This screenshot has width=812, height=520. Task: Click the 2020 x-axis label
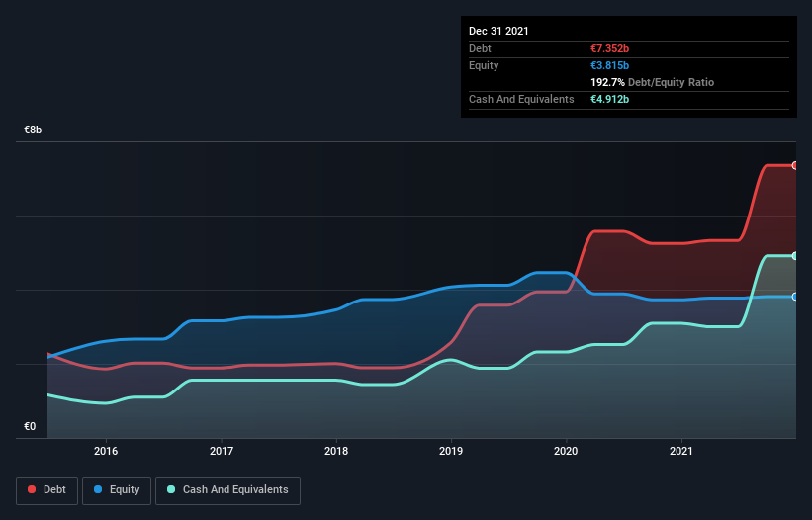coord(566,451)
